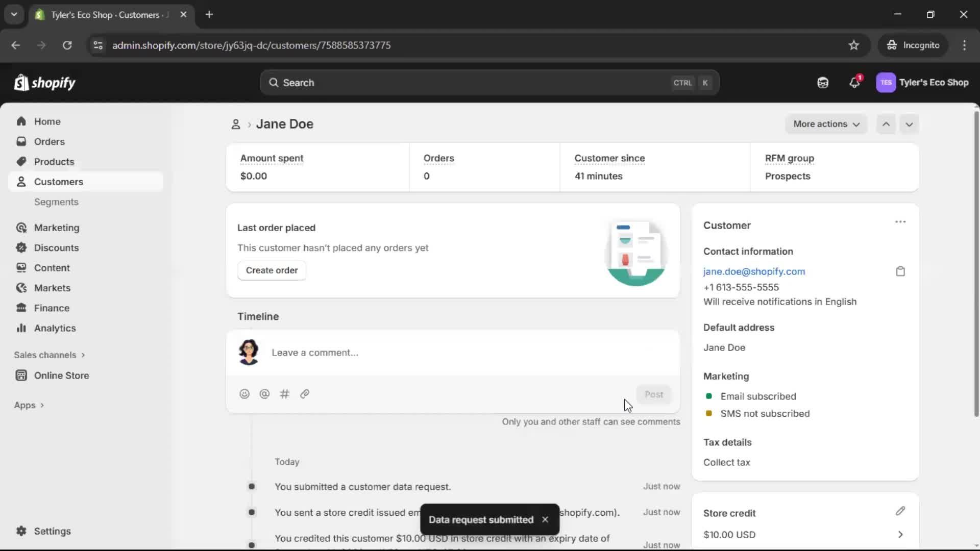
Task: Open notifications bell in top bar
Action: (855, 82)
